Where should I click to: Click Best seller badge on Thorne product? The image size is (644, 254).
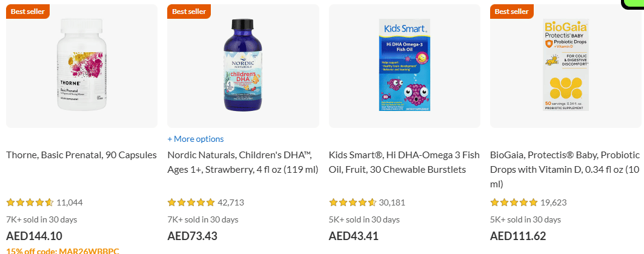point(28,12)
